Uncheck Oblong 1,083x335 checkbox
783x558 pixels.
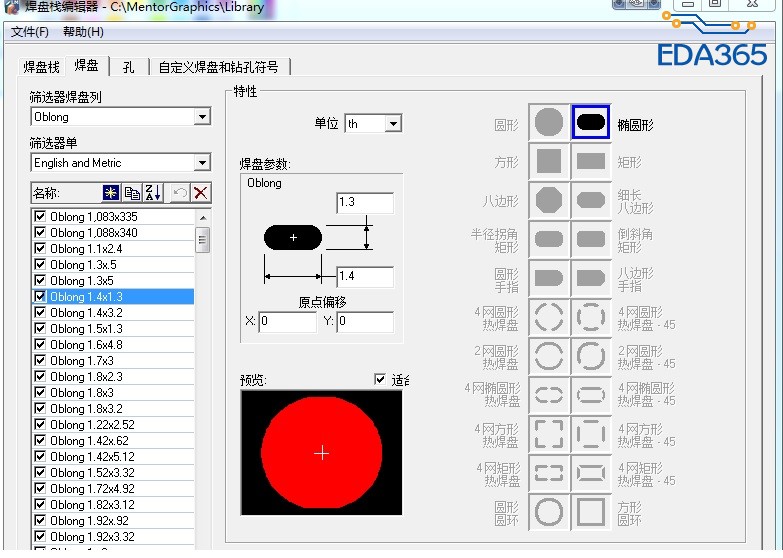(40, 216)
